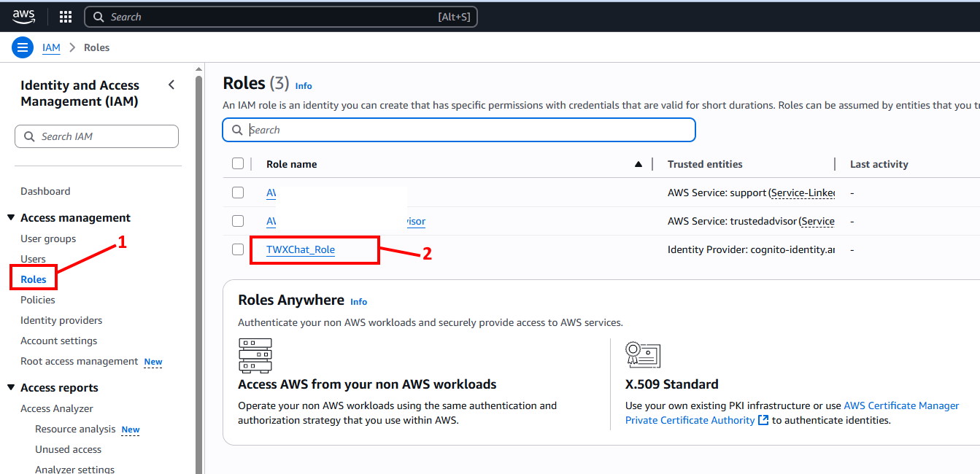The image size is (980, 474).
Task: Click the AWS Certificate Manager link
Action: coord(901,405)
